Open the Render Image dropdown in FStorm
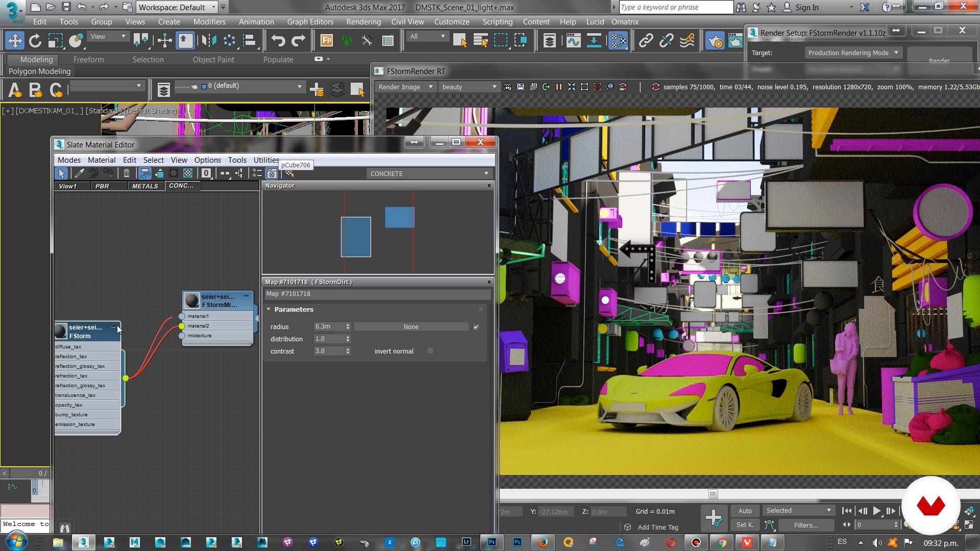The width and height of the screenshot is (980, 551). [x=405, y=87]
